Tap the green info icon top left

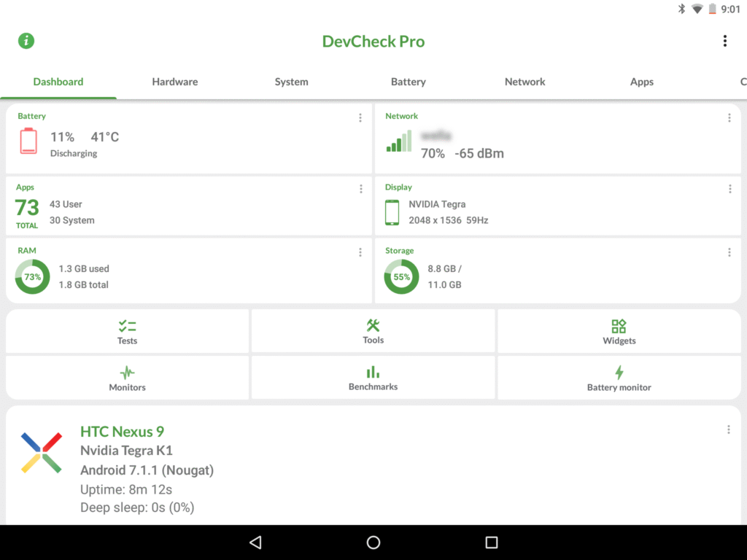click(26, 41)
